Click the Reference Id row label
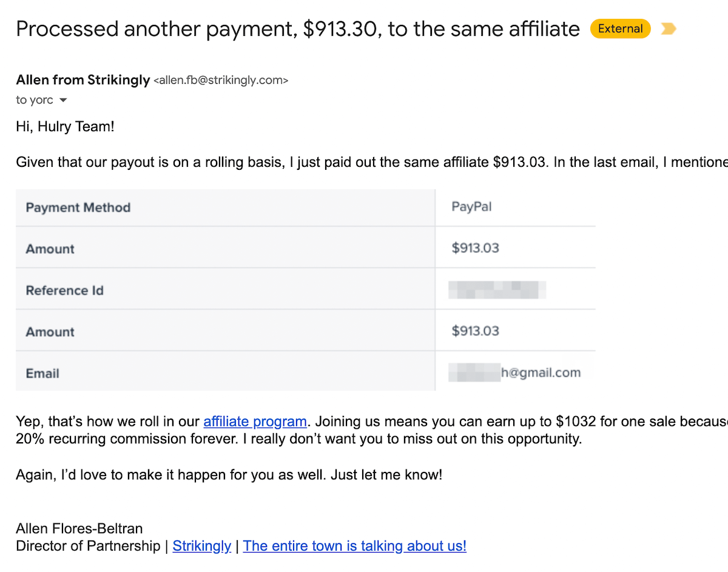The image size is (728, 572). tap(64, 291)
